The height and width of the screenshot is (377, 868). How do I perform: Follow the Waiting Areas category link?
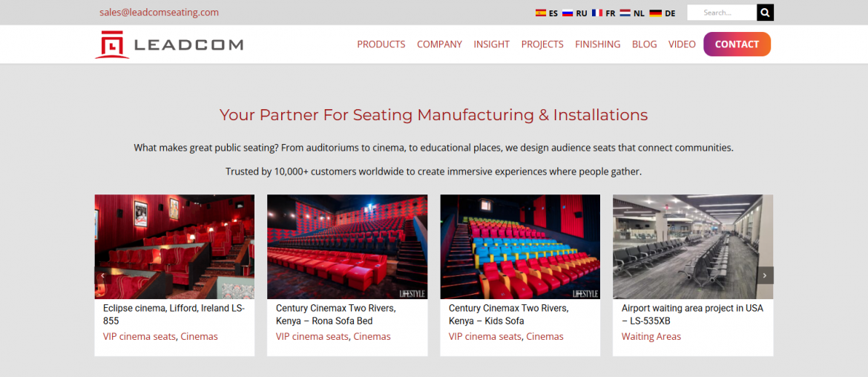click(x=651, y=337)
